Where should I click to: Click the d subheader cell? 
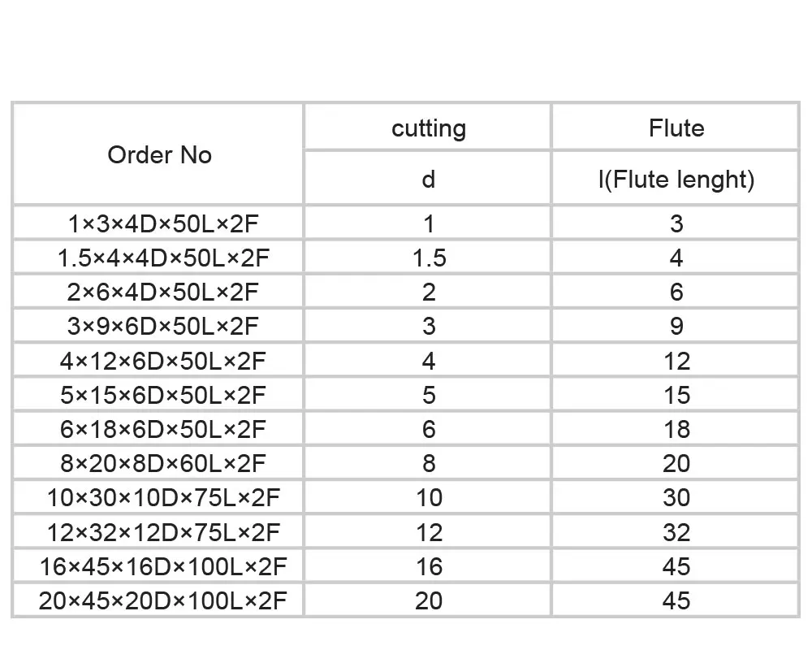click(x=428, y=179)
